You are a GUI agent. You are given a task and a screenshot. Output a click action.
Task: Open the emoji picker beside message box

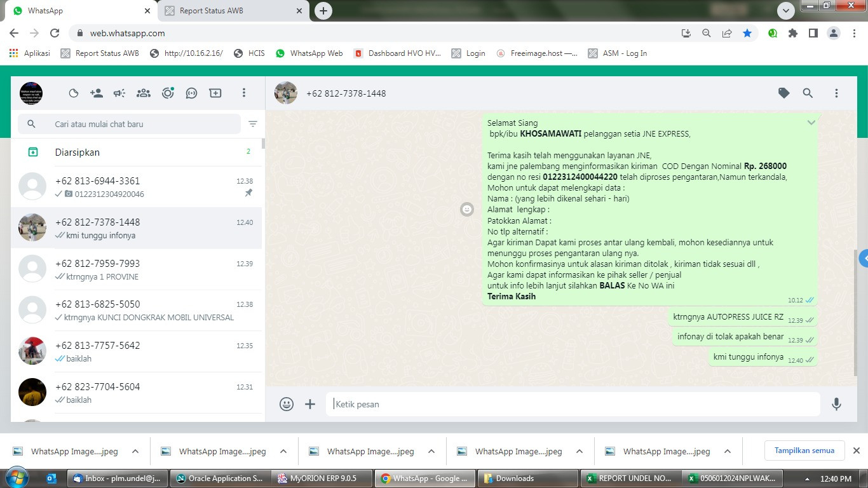coord(287,404)
